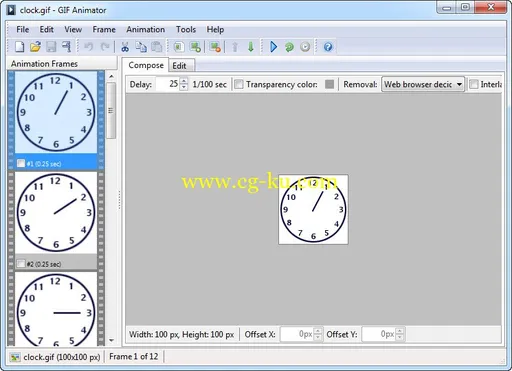Enable the Transparency color checkbox

pyautogui.click(x=239, y=84)
